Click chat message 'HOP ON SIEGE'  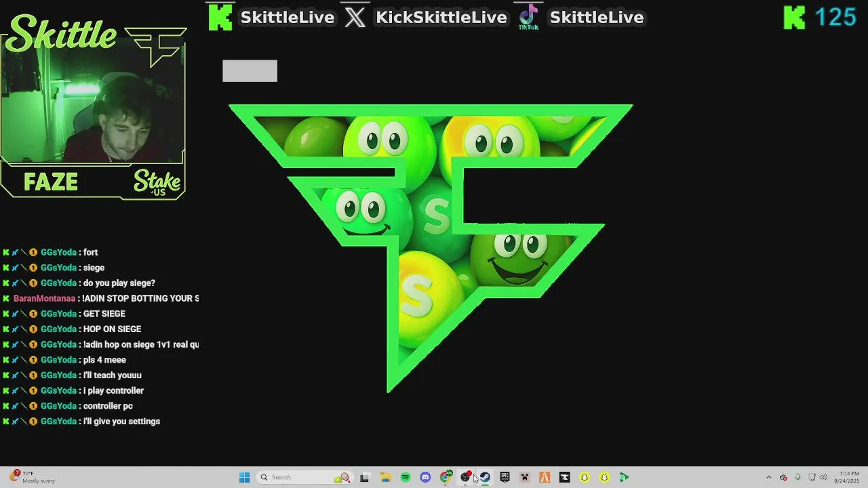coord(113,329)
